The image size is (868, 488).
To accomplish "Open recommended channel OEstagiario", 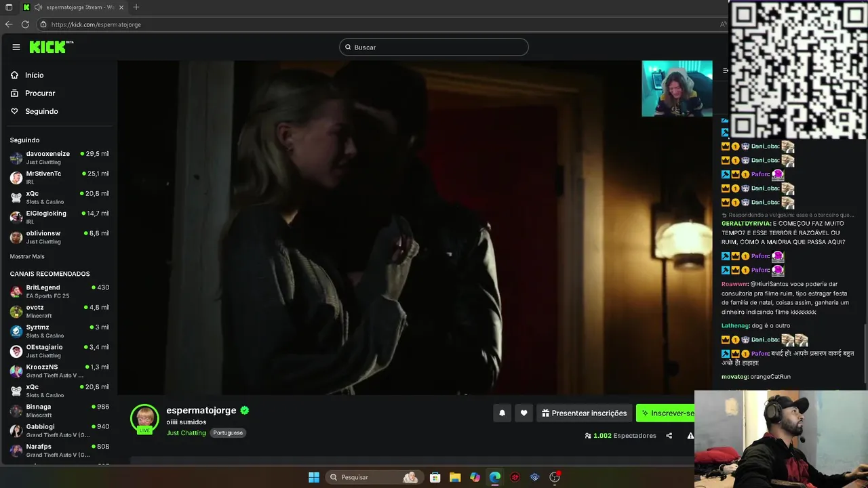I will (60, 351).
